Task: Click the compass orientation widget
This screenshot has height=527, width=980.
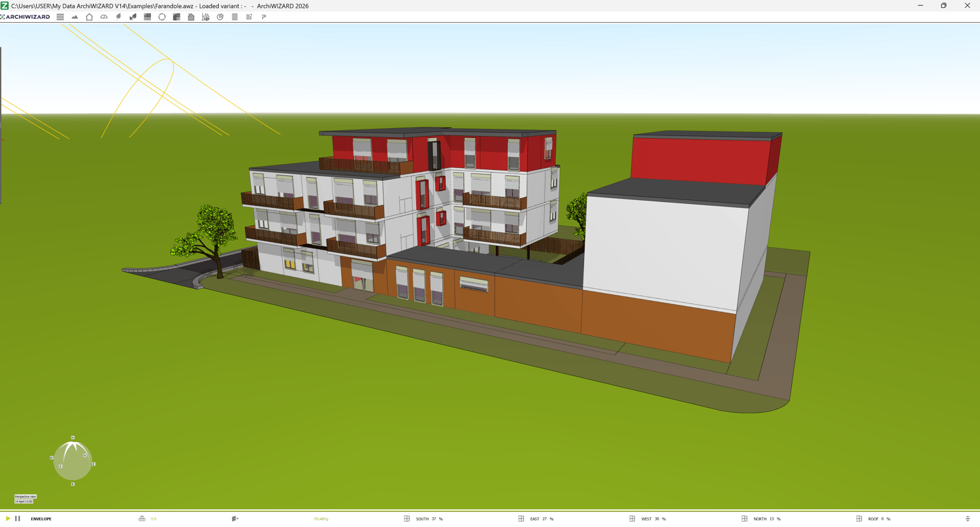Action: [73, 461]
